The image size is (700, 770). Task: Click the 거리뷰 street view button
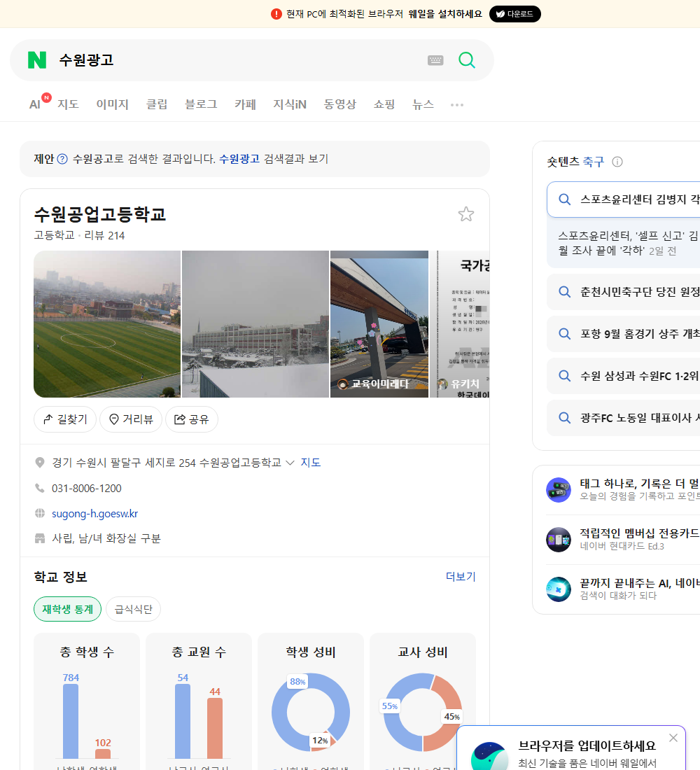click(131, 419)
